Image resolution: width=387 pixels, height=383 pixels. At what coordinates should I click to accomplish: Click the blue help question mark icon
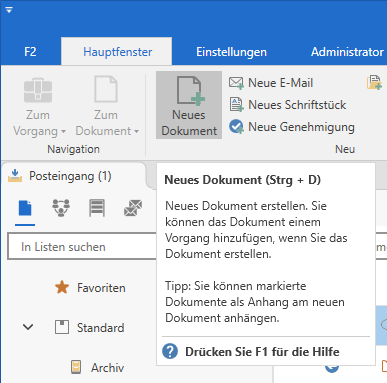pos(170,351)
